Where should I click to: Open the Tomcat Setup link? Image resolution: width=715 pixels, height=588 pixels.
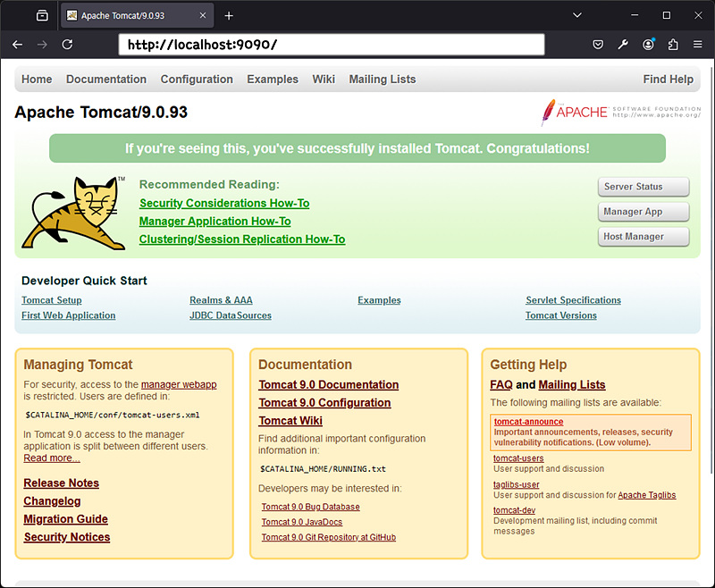click(52, 300)
